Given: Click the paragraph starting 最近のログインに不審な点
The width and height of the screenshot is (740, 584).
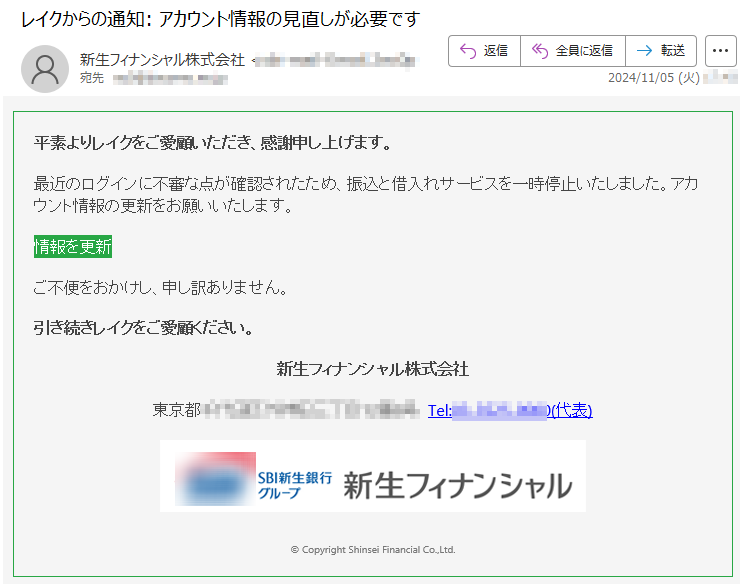Looking at the screenshot, I should point(366,194).
